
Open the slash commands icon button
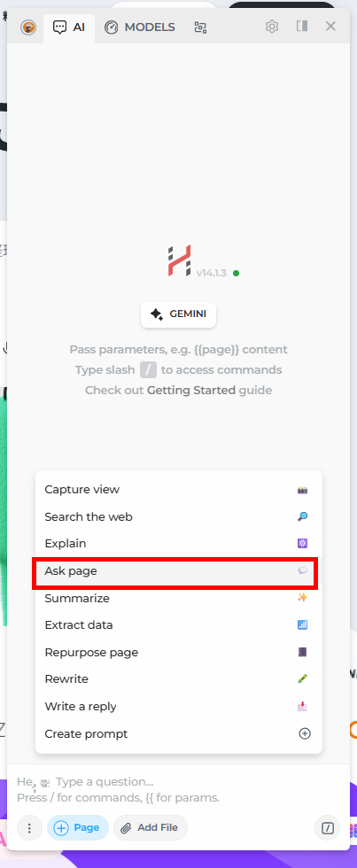click(328, 828)
